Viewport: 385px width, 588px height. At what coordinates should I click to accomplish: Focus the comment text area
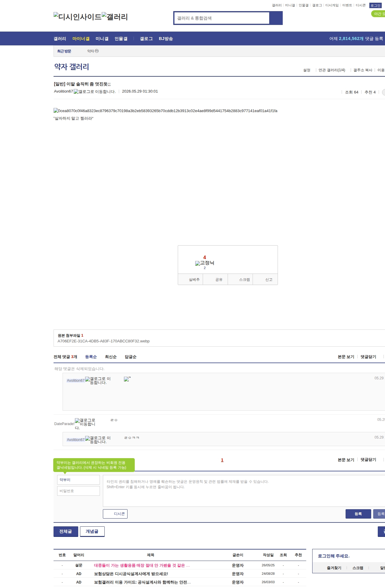click(x=244, y=491)
